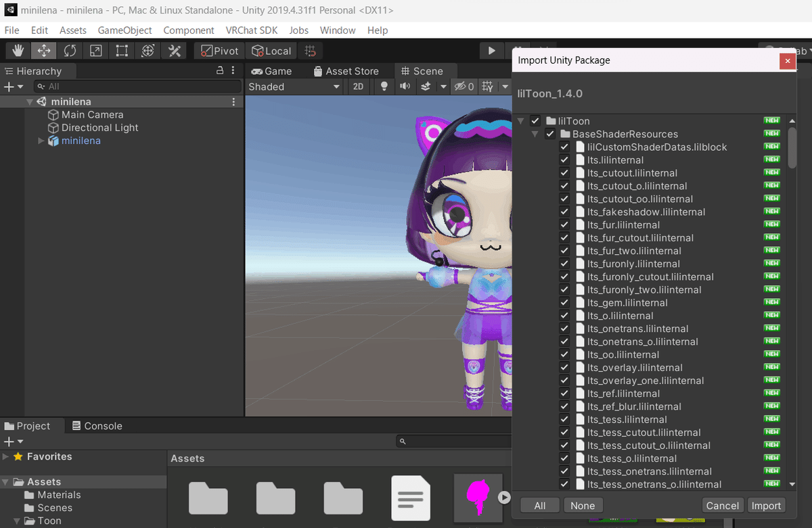The width and height of the screenshot is (812, 528).
Task: Select pink model asset thumbnail
Action: coord(478,498)
